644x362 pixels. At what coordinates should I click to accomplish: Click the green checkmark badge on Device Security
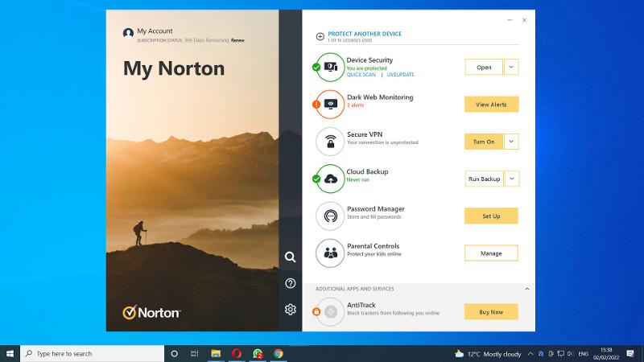coord(316,68)
